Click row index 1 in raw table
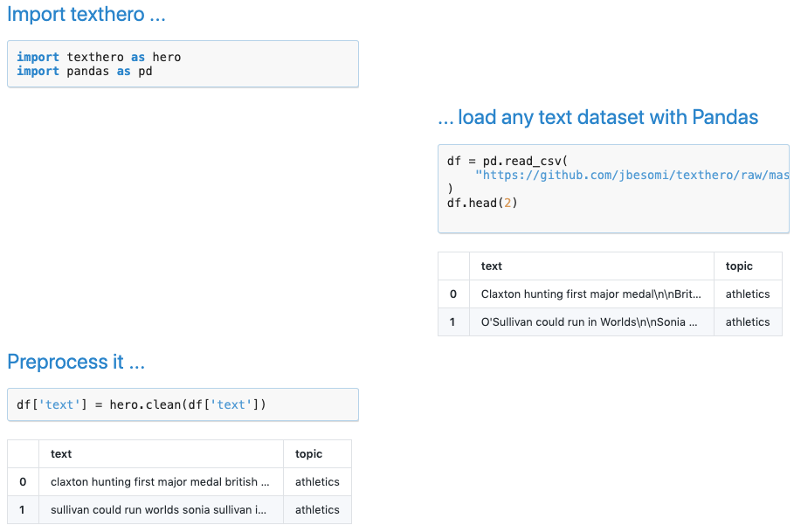 [453, 322]
